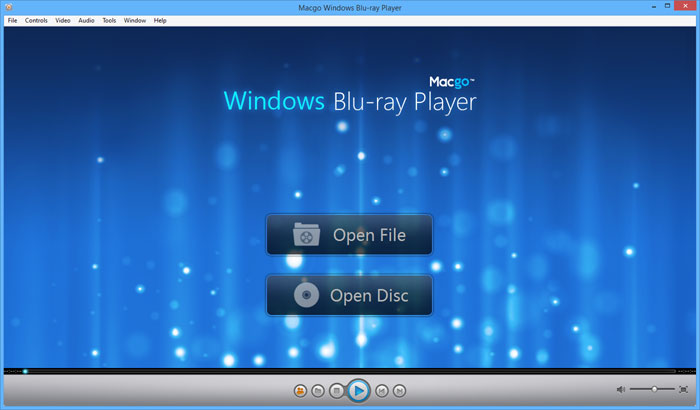Skip to next chapter button
This screenshot has width=700, height=410.
pos(400,391)
